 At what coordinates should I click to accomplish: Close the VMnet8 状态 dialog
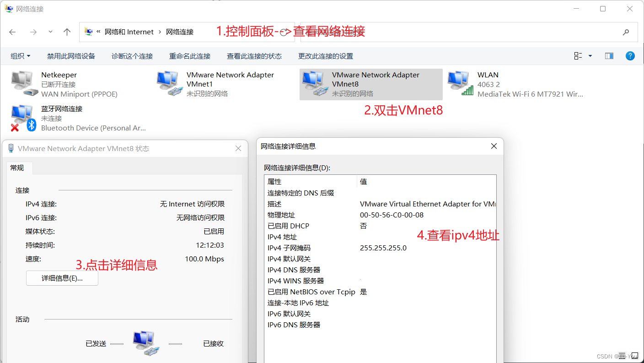(x=238, y=148)
